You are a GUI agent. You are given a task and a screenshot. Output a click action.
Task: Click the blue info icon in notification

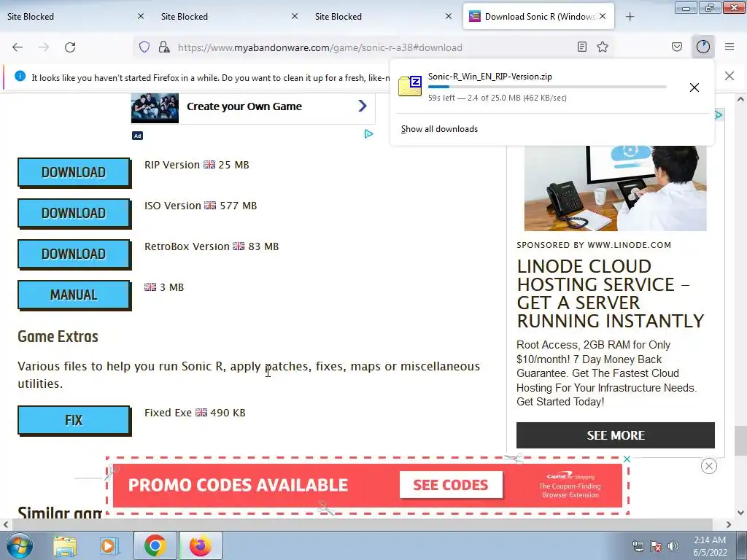(20, 76)
